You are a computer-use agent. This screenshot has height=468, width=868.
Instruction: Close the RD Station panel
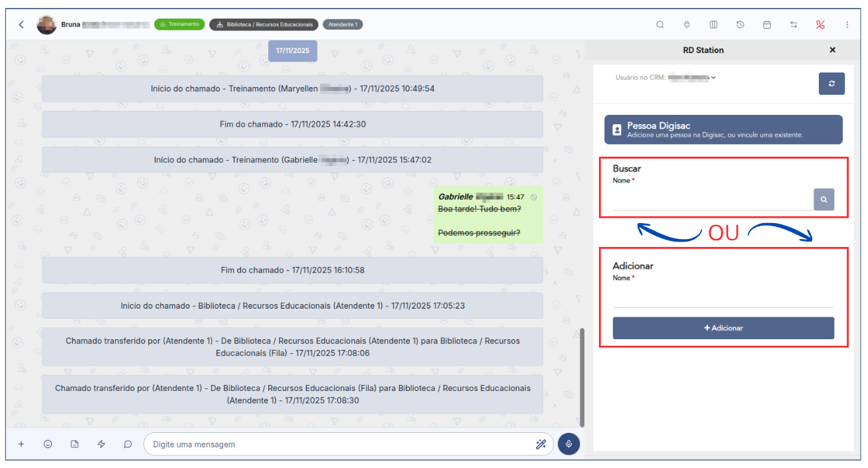pyautogui.click(x=832, y=50)
